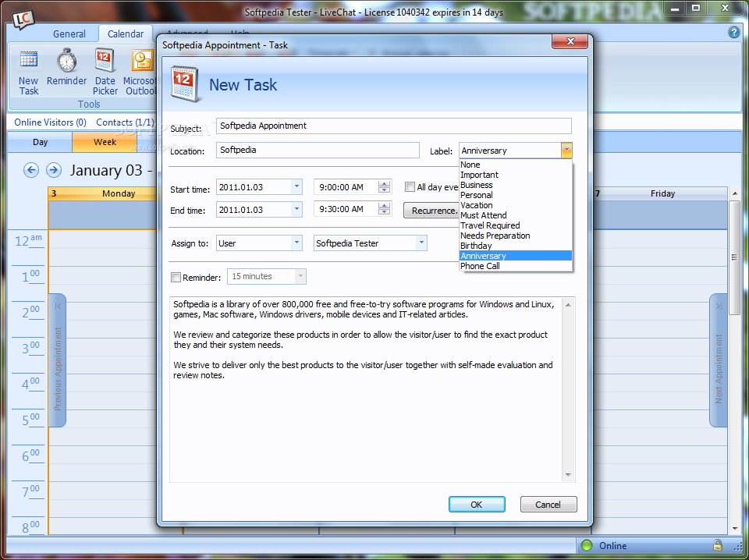The image size is (749, 560).
Task: Select Must Attend label option
Action: coord(516,215)
